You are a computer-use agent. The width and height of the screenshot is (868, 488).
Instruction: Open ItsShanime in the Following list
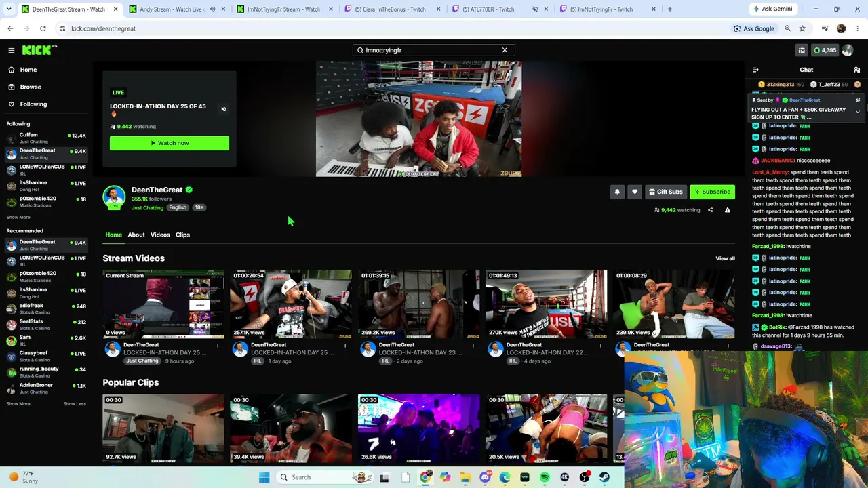click(x=46, y=186)
